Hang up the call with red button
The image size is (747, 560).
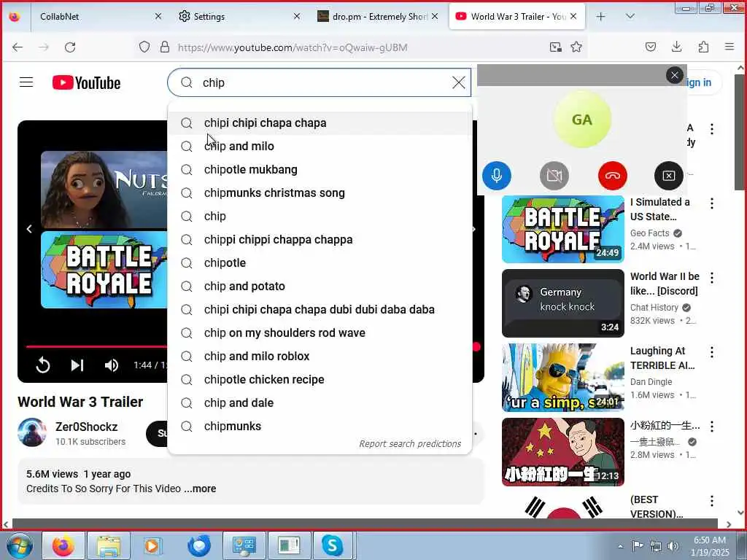(x=613, y=176)
